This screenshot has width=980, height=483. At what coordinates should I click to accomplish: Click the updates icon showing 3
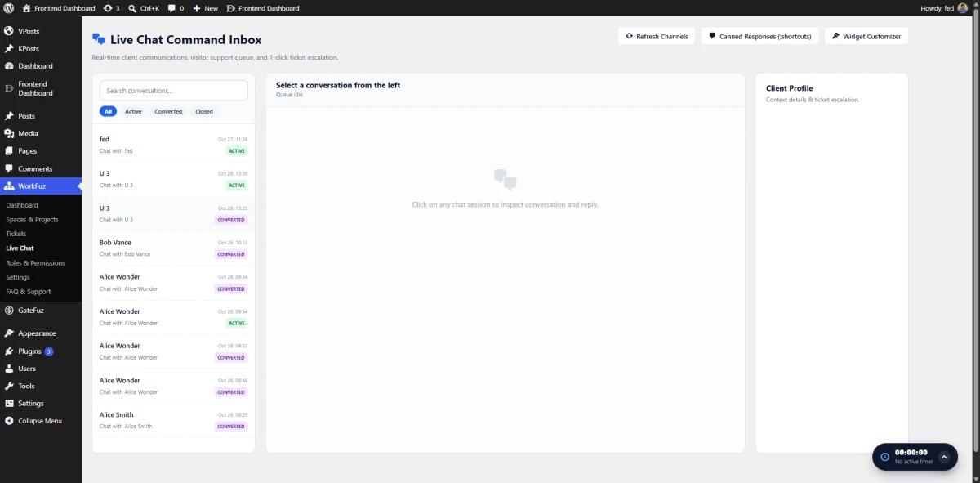coord(108,8)
